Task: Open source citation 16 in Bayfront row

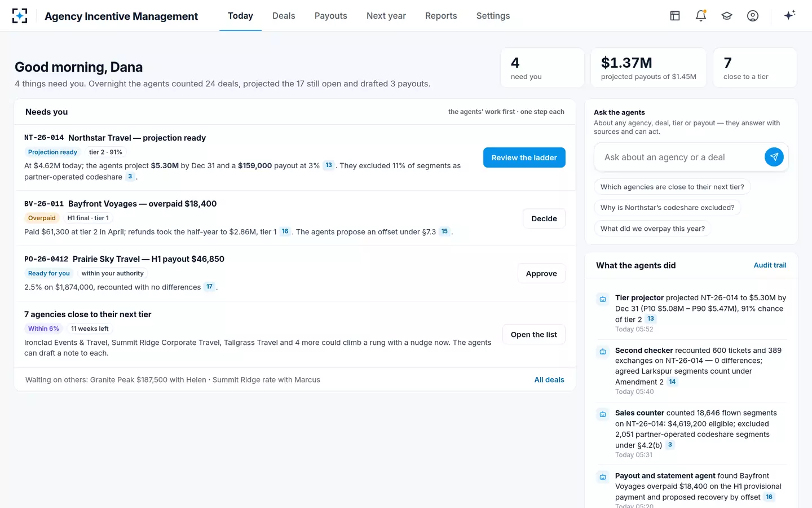Action: coord(285,231)
